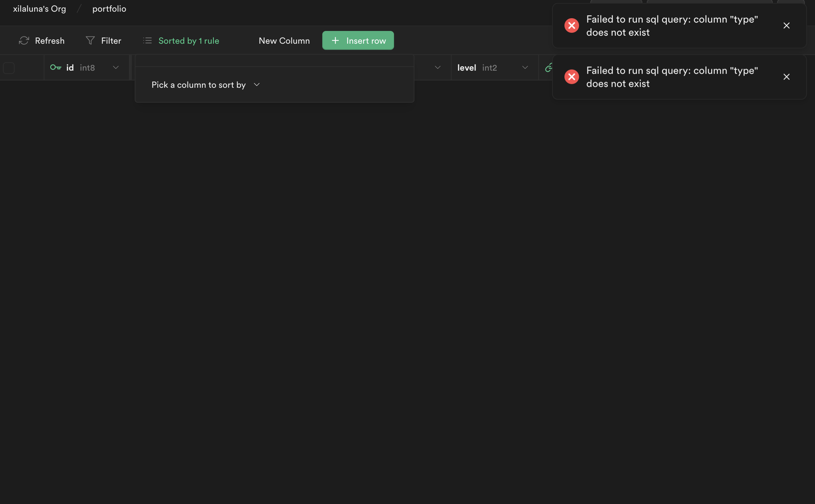Click the primary key icon next to id

click(56, 67)
